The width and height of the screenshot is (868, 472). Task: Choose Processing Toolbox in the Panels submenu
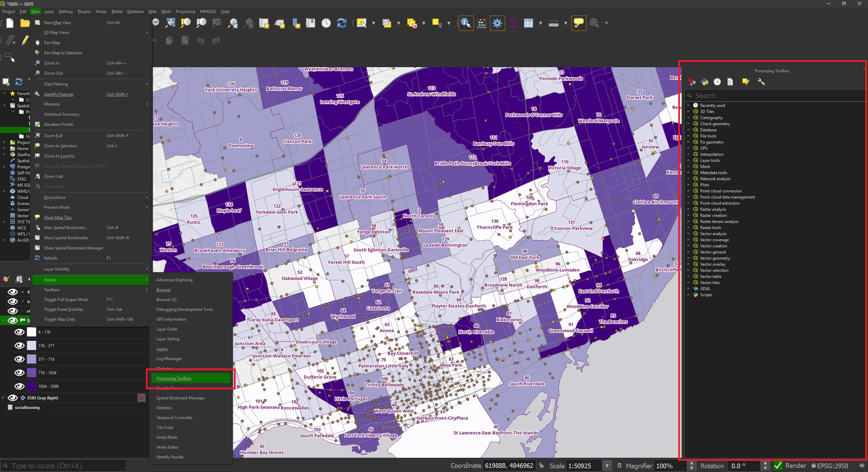pos(191,378)
